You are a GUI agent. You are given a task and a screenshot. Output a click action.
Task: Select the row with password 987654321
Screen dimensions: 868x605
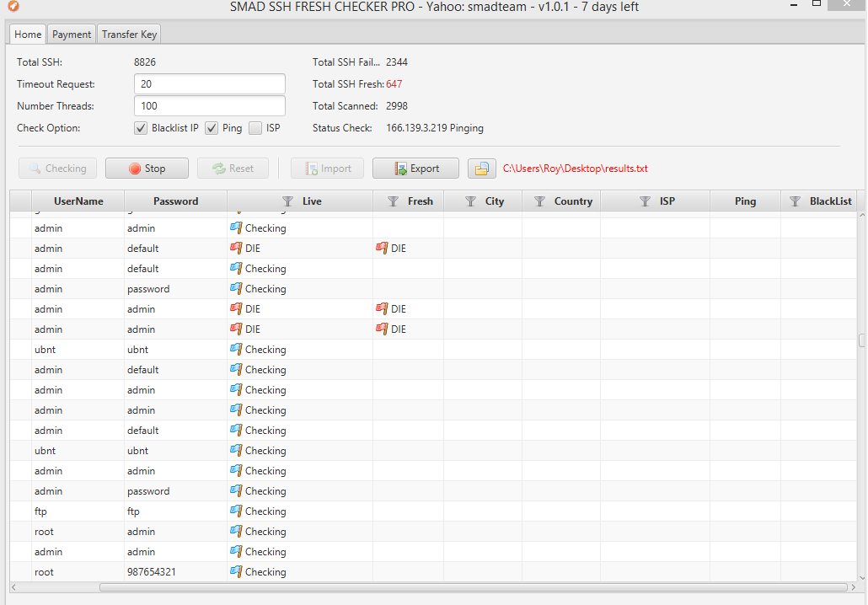[433, 572]
